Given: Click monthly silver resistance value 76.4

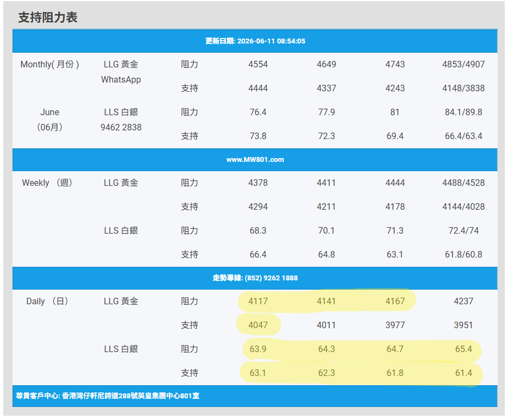Looking at the screenshot, I should (258, 112).
